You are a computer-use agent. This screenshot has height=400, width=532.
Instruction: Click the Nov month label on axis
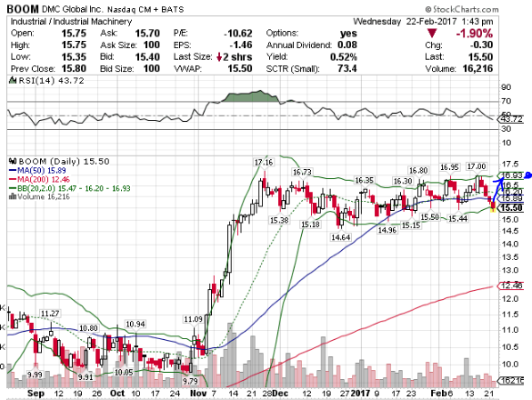point(198,394)
